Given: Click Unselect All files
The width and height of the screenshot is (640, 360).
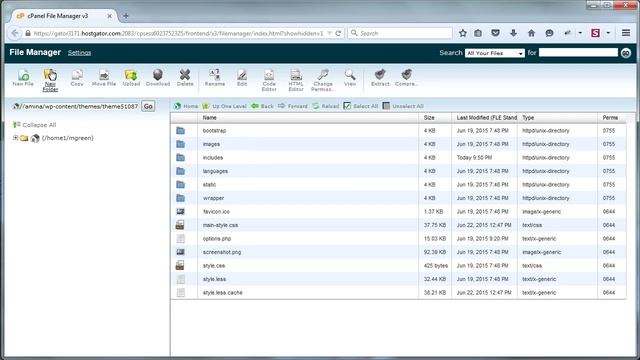Looking at the screenshot, I should [403, 106].
